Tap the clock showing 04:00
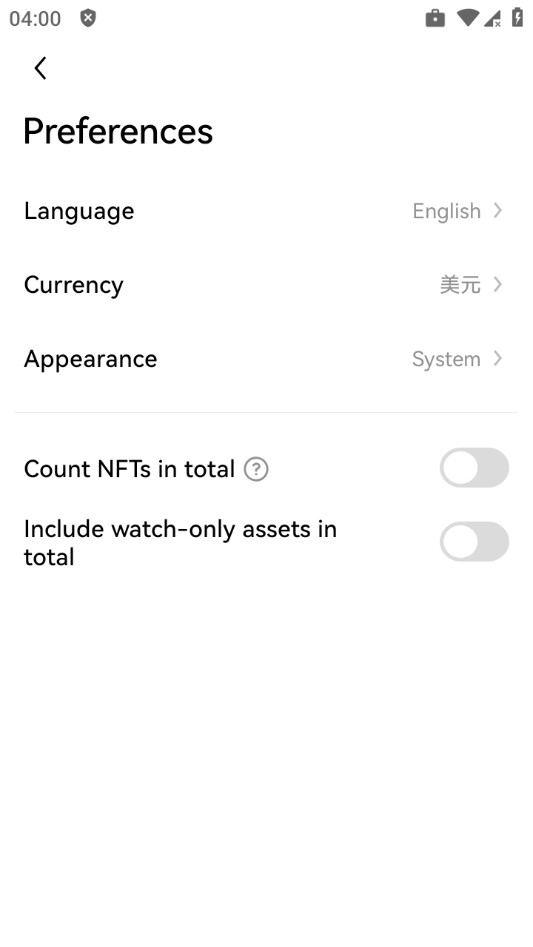The width and height of the screenshot is (533, 947). (x=35, y=19)
